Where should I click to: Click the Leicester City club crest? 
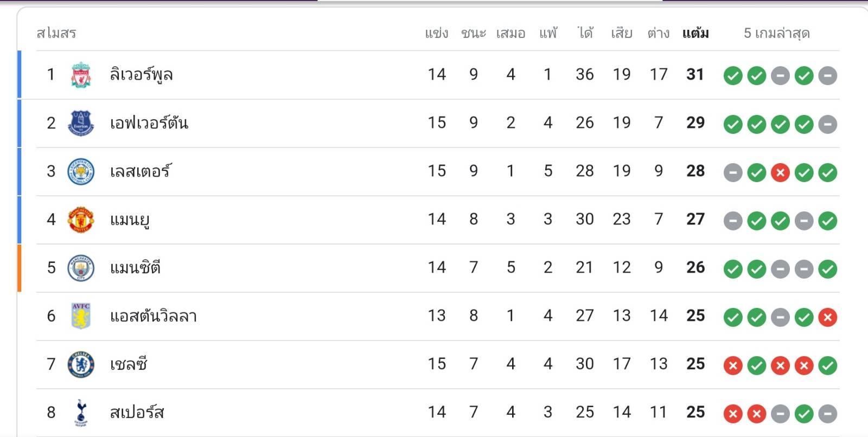(81, 171)
